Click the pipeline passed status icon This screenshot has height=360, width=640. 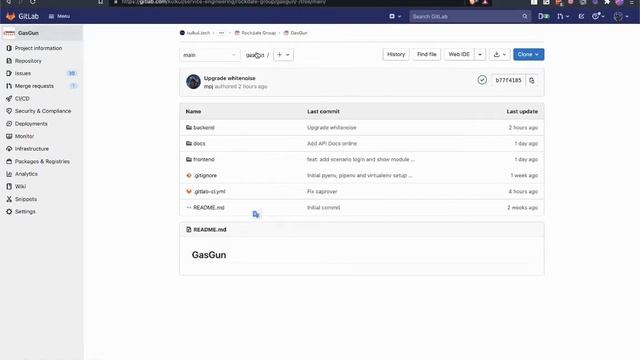click(482, 80)
